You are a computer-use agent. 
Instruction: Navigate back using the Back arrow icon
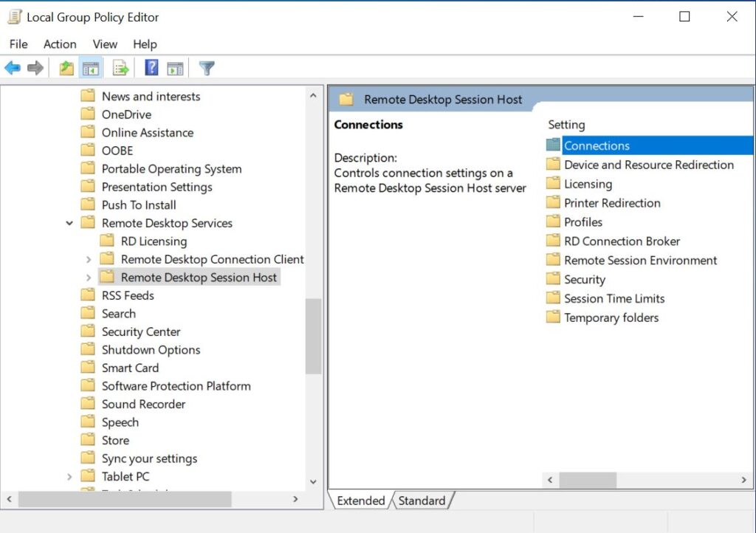click(x=13, y=67)
